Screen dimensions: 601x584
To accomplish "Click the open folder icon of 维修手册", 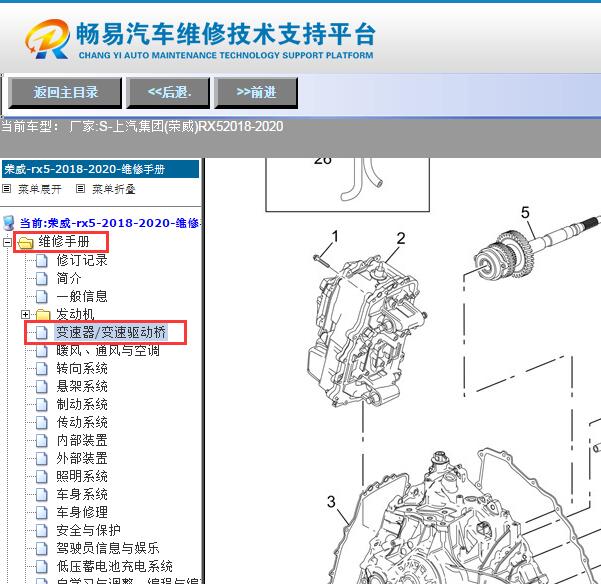I will click(x=25, y=243).
